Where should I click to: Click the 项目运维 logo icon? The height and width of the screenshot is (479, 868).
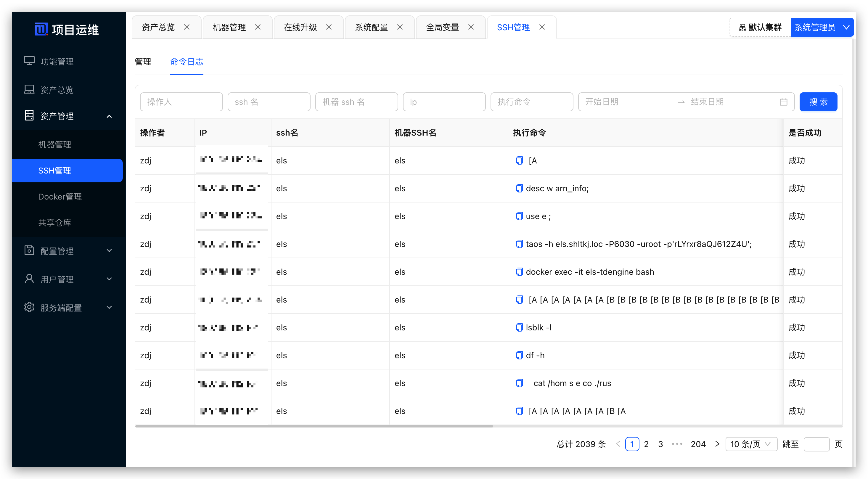click(x=41, y=29)
